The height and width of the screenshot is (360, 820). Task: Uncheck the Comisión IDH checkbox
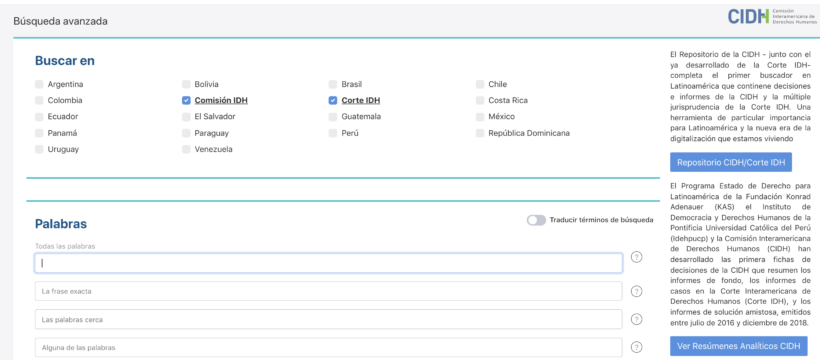tap(186, 100)
